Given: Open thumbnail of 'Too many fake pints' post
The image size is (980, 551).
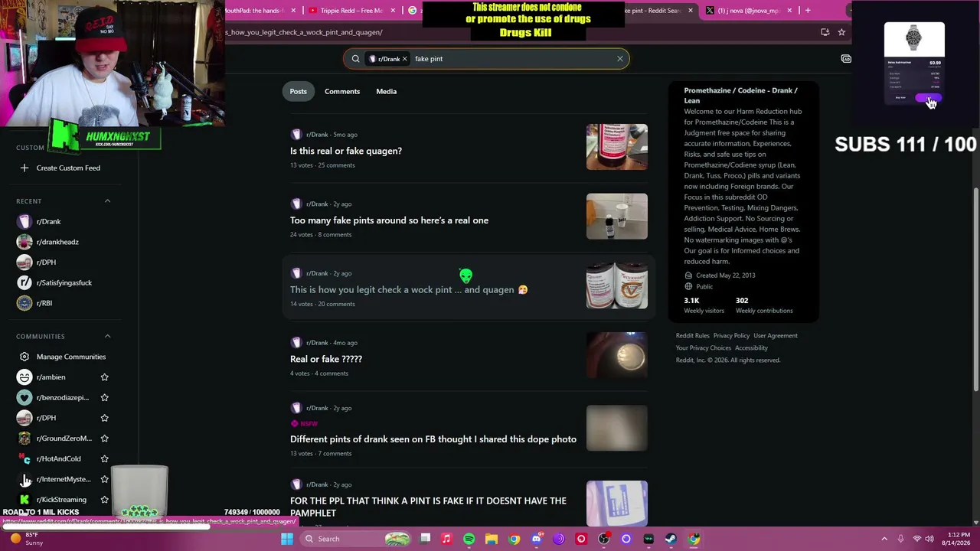Looking at the screenshot, I should coord(617,217).
